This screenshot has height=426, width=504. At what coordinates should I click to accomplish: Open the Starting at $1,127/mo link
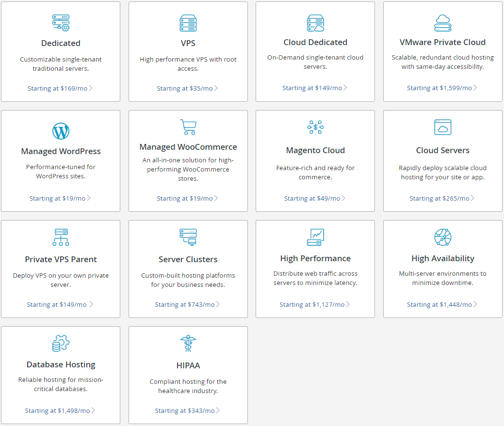pyautogui.click(x=315, y=304)
